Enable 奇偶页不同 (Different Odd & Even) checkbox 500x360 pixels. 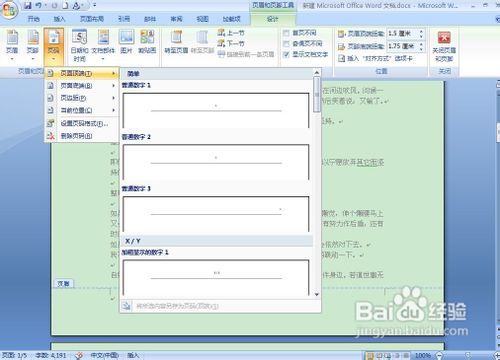click(286, 44)
